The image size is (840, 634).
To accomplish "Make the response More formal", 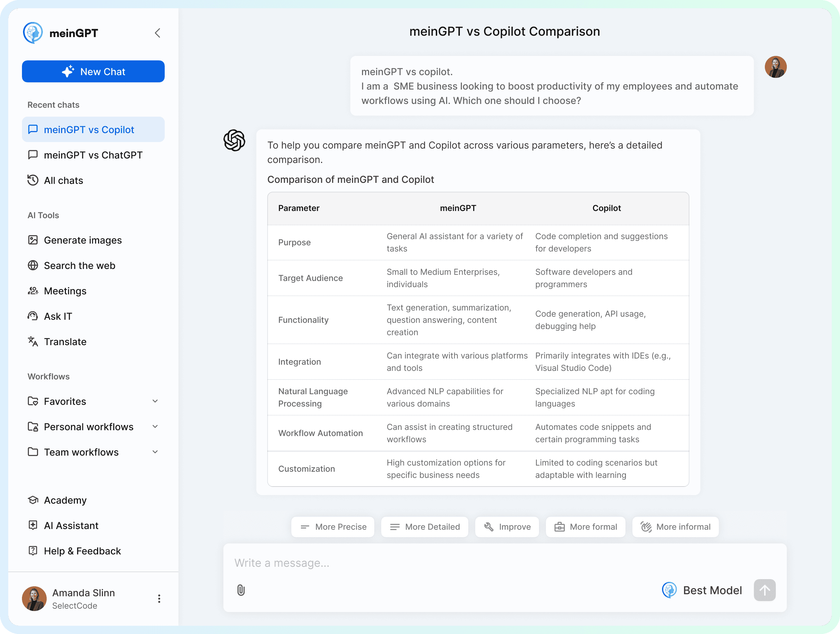I will click(586, 527).
